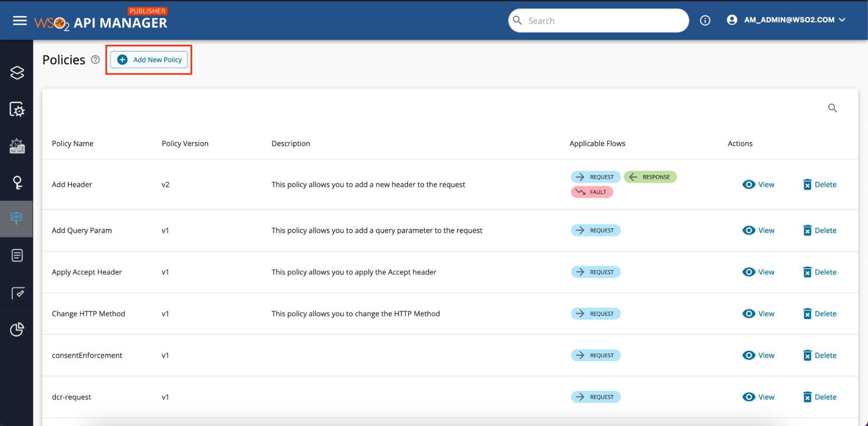Open the hamburger navigation menu

(x=20, y=20)
